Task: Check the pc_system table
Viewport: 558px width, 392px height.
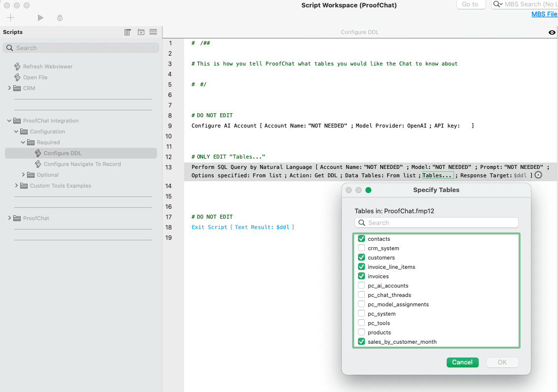Action: coord(361,314)
